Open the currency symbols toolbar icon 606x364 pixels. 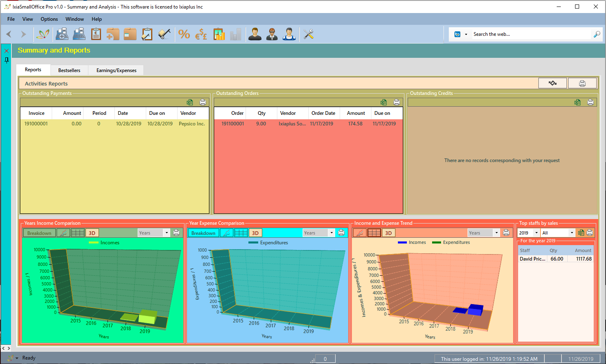point(201,35)
